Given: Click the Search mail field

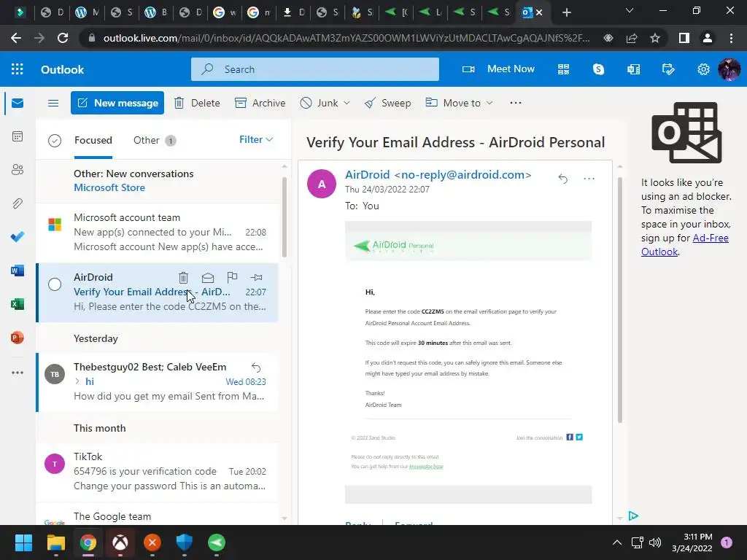Looking at the screenshot, I should pos(315,69).
